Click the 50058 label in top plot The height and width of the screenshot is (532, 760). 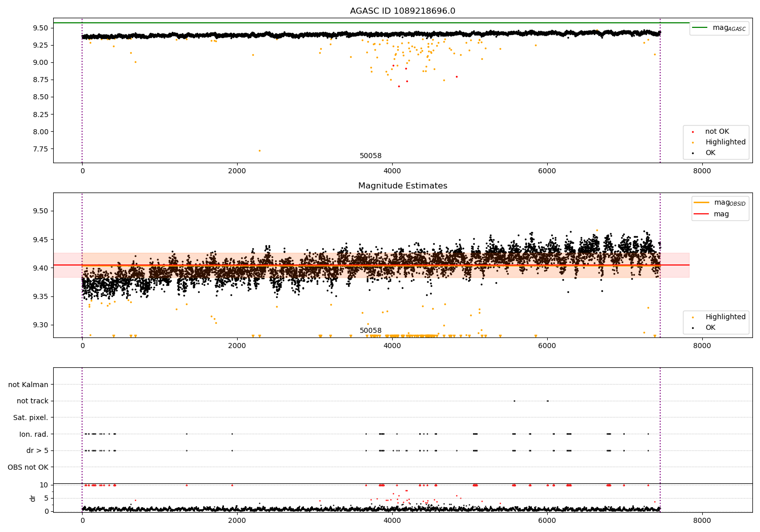click(370, 156)
